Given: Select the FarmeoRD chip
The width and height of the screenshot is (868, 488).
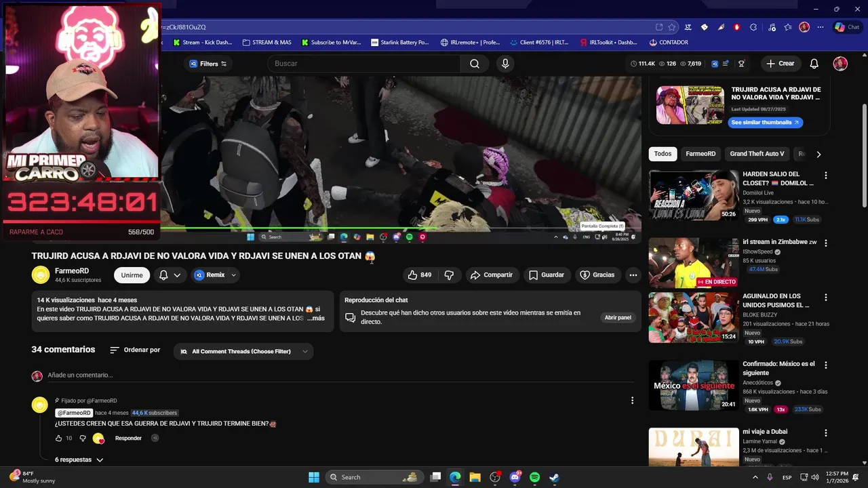Looking at the screenshot, I should [x=701, y=154].
